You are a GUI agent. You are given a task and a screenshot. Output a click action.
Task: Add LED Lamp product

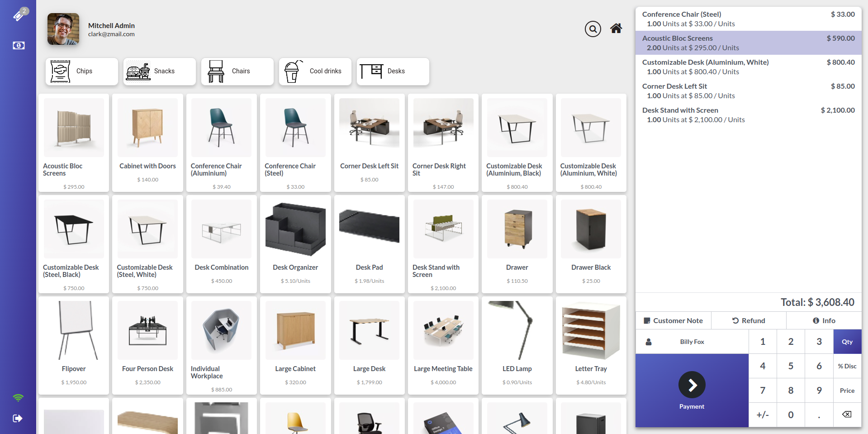pos(517,345)
